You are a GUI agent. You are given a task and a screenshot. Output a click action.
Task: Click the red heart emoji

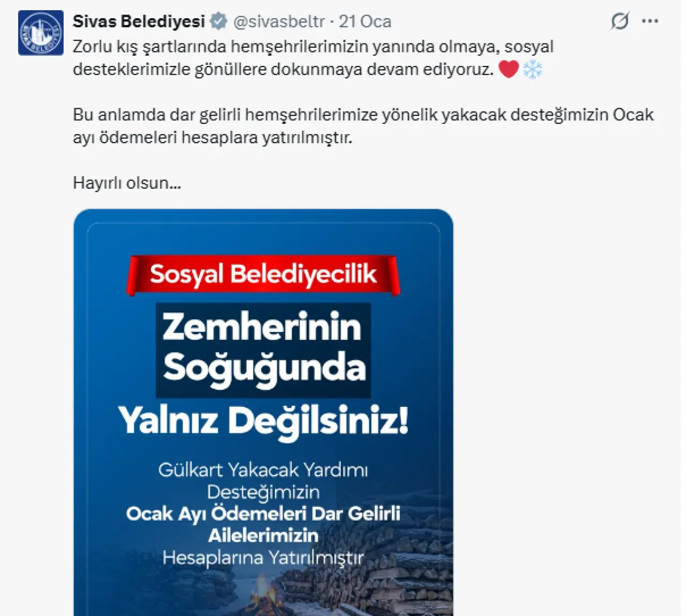point(509,69)
